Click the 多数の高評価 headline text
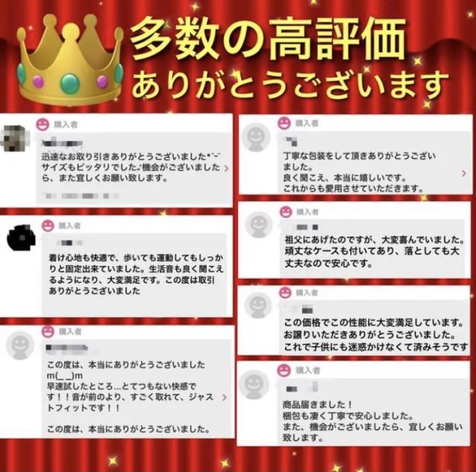The height and width of the screenshot is (472, 476). point(268,38)
